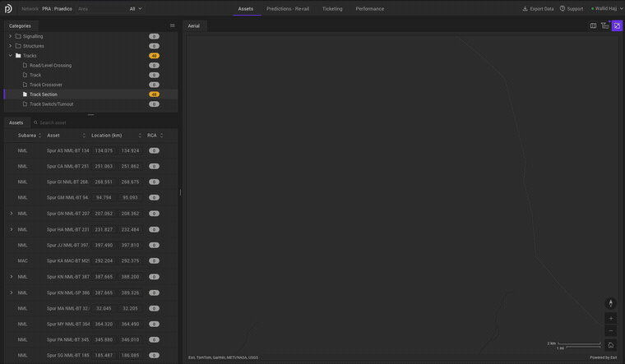
Task: Switch to the Assets top tab
Action: tap(246, 9)
